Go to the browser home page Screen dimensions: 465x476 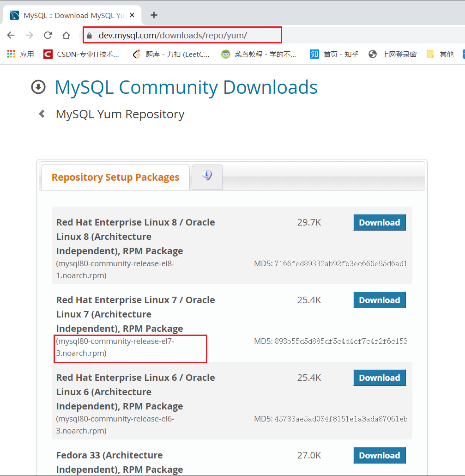coord(66,35)
